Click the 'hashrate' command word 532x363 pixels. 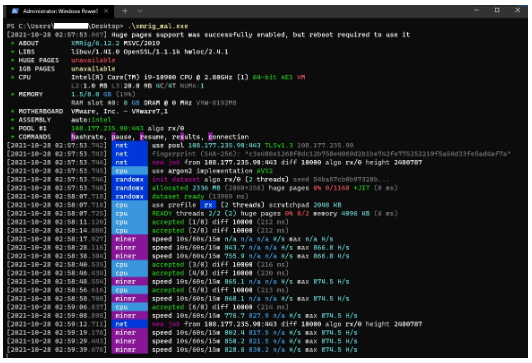[x=87, y=137]
